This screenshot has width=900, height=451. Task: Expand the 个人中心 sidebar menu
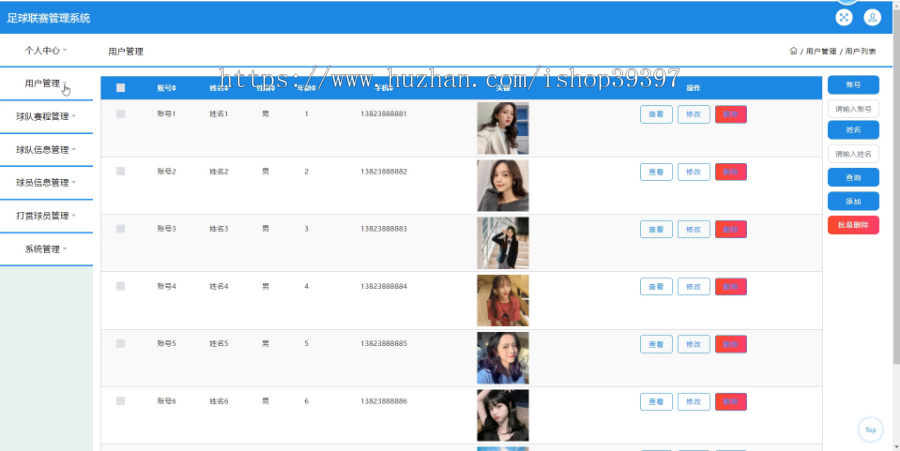point(46,50)
